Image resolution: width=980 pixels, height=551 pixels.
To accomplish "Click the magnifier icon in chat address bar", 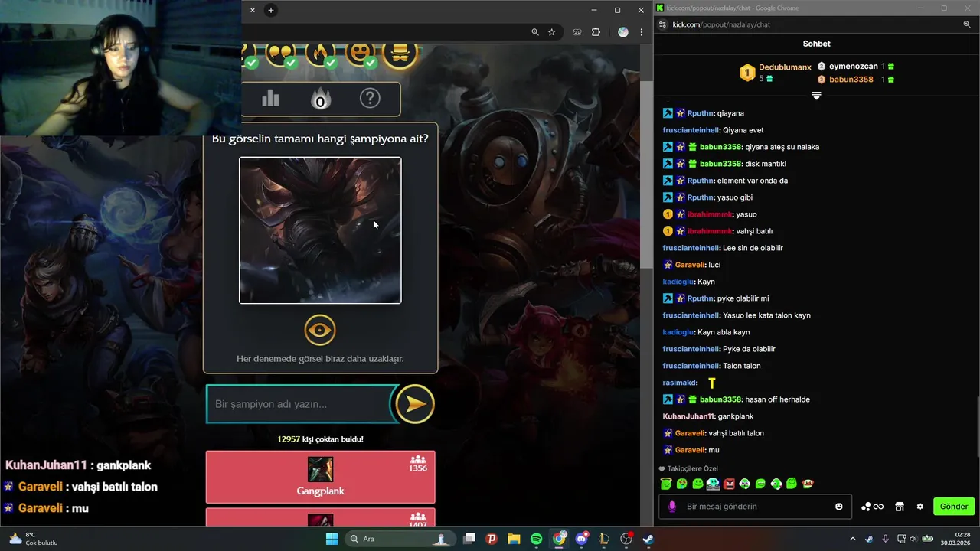I will pos(967,24).
